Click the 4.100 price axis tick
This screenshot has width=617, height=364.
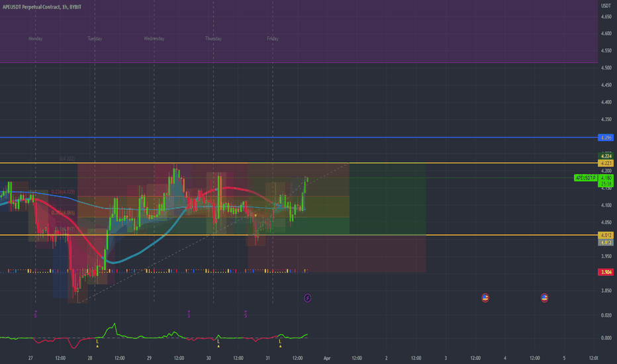click(606, 205)
